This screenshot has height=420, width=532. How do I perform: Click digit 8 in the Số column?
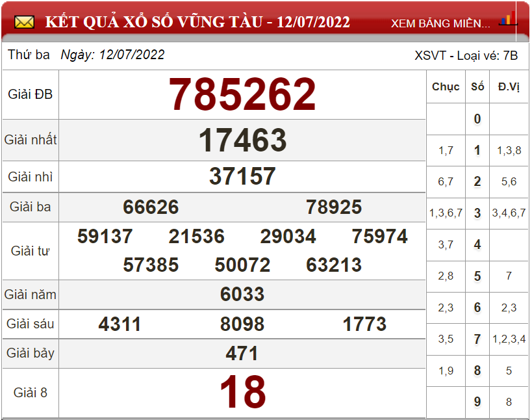click(477, 371)
